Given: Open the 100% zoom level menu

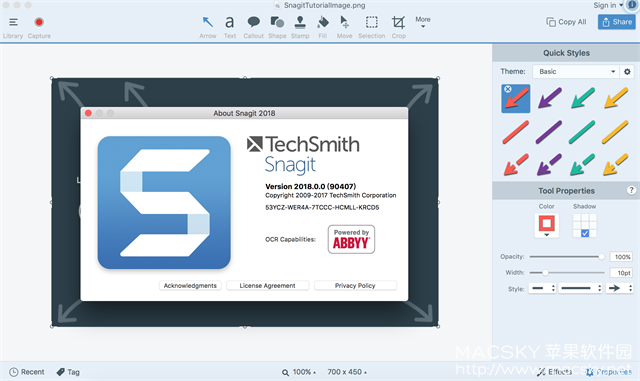Looking at the screenshot, I should click(299, 372).
